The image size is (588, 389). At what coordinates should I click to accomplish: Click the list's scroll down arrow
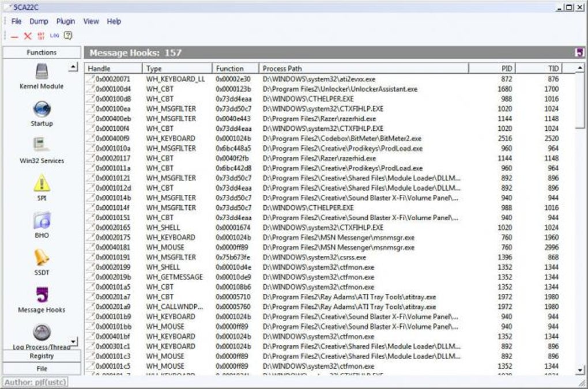tap(580, 370)
